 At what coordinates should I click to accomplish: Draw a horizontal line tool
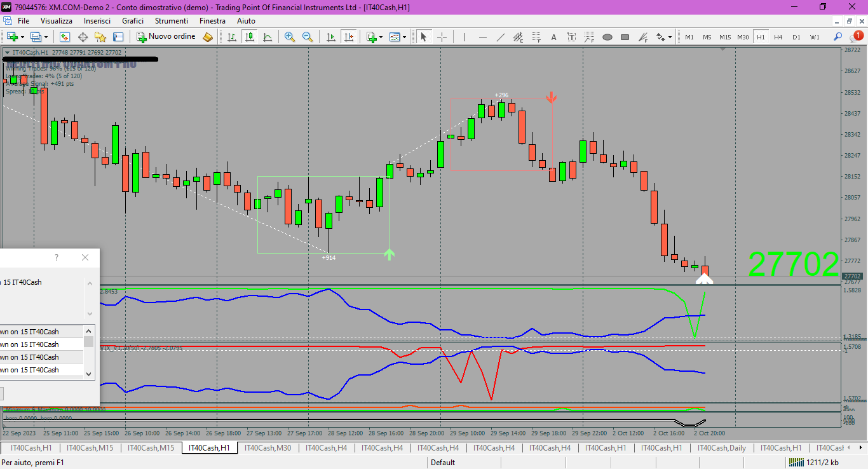pos(482,37)
